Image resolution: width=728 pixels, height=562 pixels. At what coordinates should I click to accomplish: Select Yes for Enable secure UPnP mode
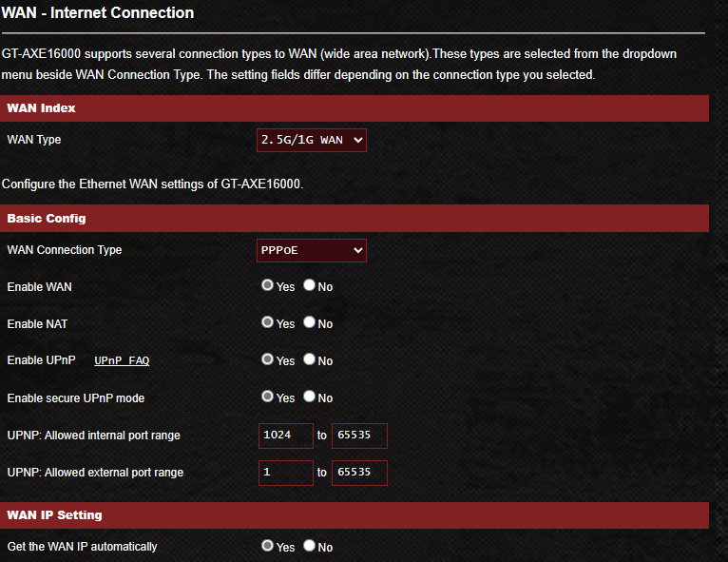point(267,397)
